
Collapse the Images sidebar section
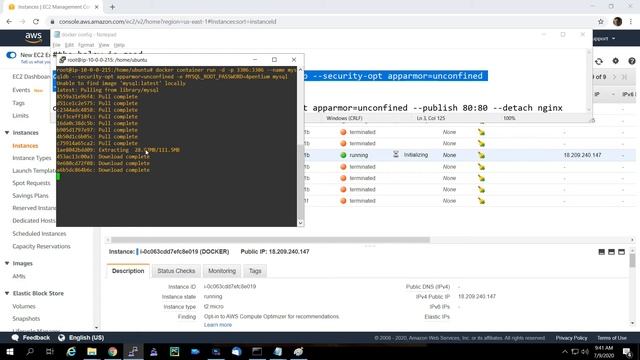coord(7,263)
